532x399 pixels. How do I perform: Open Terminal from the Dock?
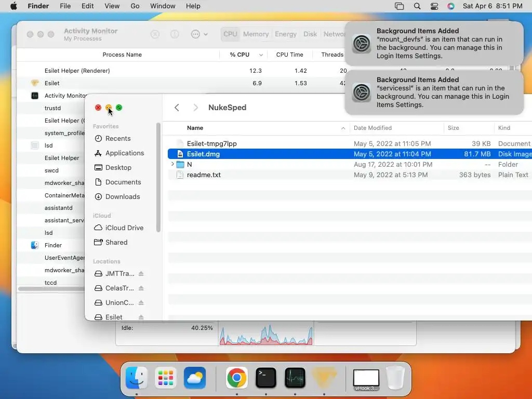coord(265,378)
